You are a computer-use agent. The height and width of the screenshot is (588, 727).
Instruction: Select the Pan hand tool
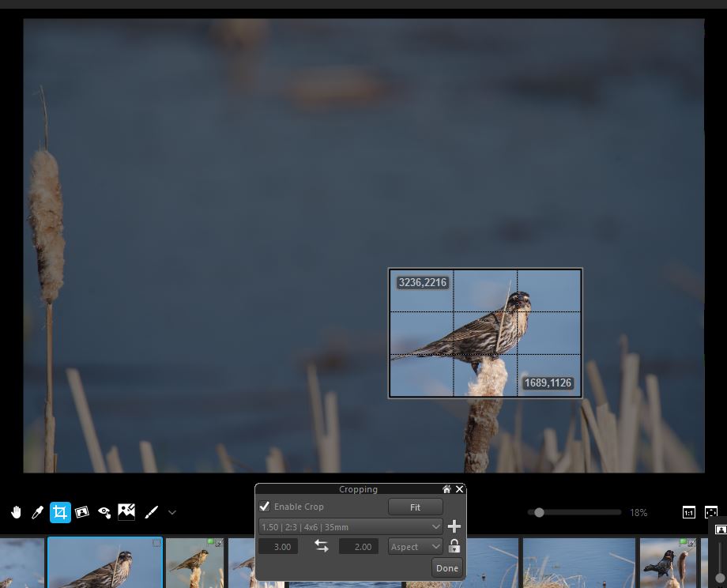(x=16, y=512)
